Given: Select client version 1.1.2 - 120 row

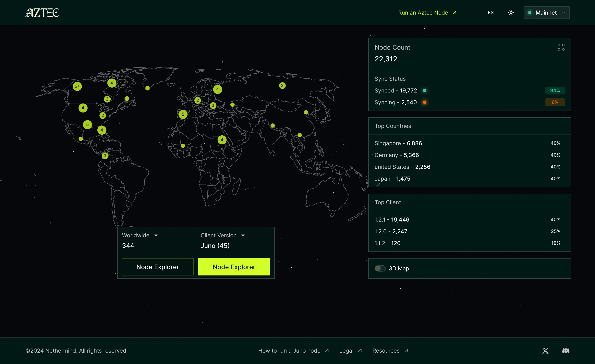Looking at the screenshot, I should (469, 243).
